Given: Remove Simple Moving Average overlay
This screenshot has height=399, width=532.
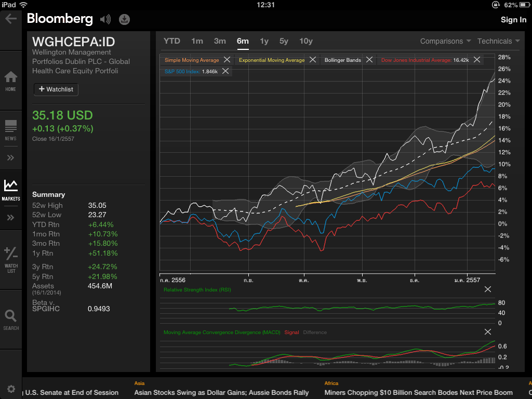Looking at the screenshot, I should (x=227, y=60).
